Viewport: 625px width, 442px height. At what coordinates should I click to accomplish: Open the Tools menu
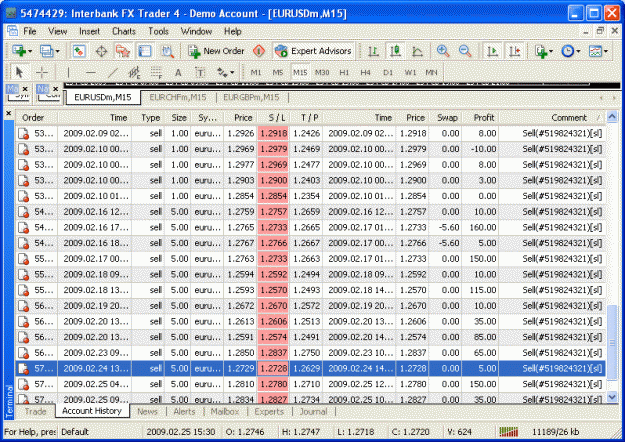(158, 31)
